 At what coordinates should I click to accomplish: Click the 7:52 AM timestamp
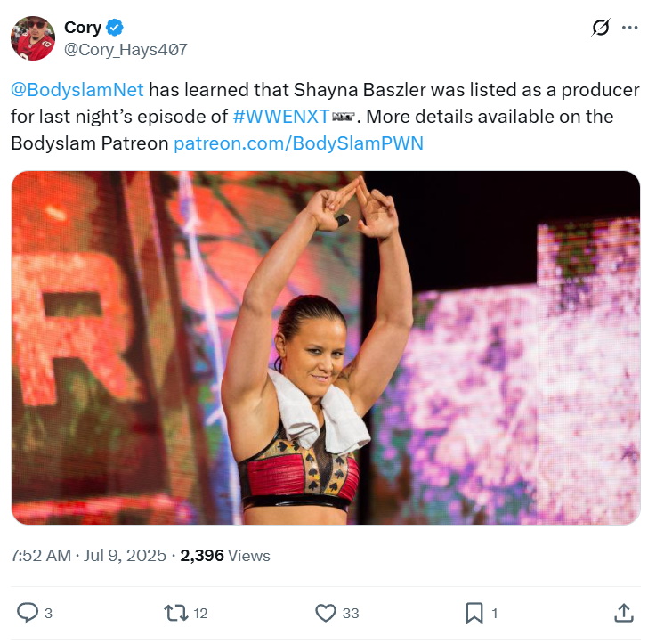pos(41,555)
